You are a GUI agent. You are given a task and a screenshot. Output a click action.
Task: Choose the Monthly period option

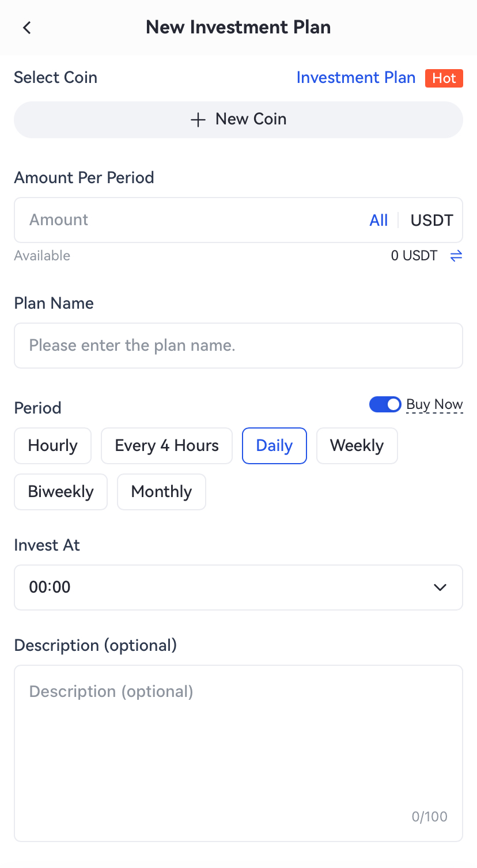pyautogui.click(x=161, y=492)
